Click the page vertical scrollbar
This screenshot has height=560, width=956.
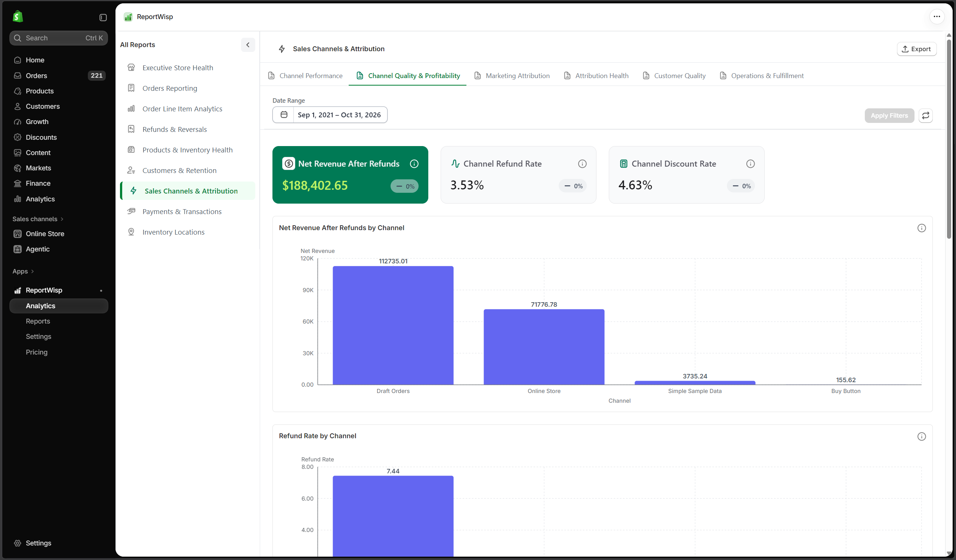click(x=949, y=138)
